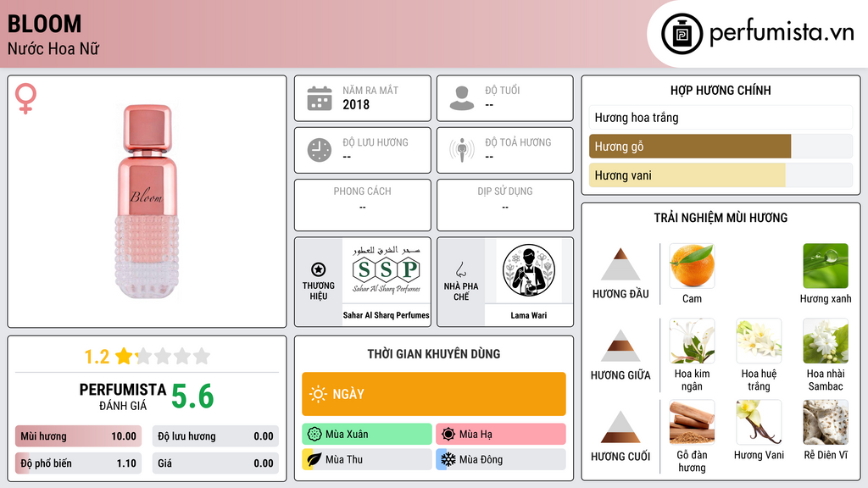
Task: Click the sillage icon for Độ toả hương
Action: coord(462,150)
